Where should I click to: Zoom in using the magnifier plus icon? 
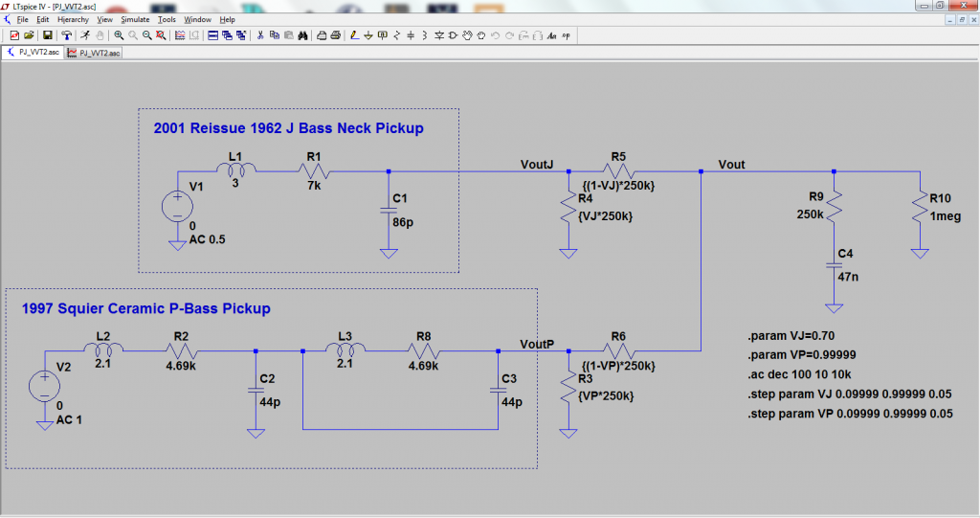click(x=119, y=35)
